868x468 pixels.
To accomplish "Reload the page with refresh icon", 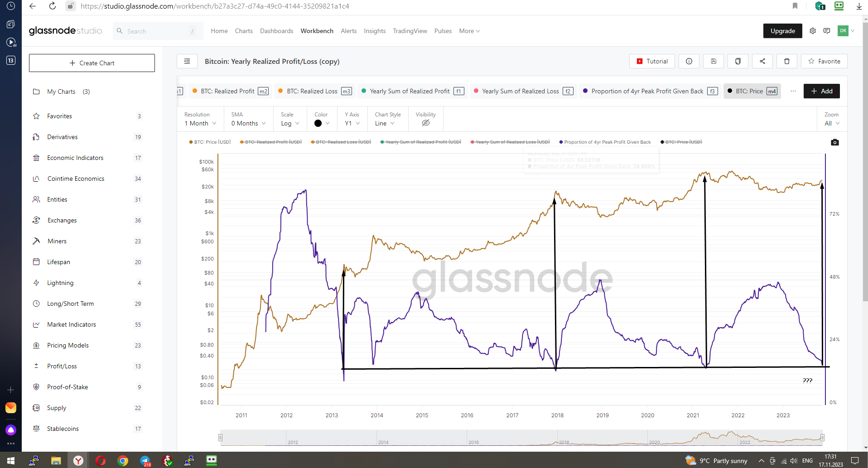I will pyautogui.click(x=53, y=6).
